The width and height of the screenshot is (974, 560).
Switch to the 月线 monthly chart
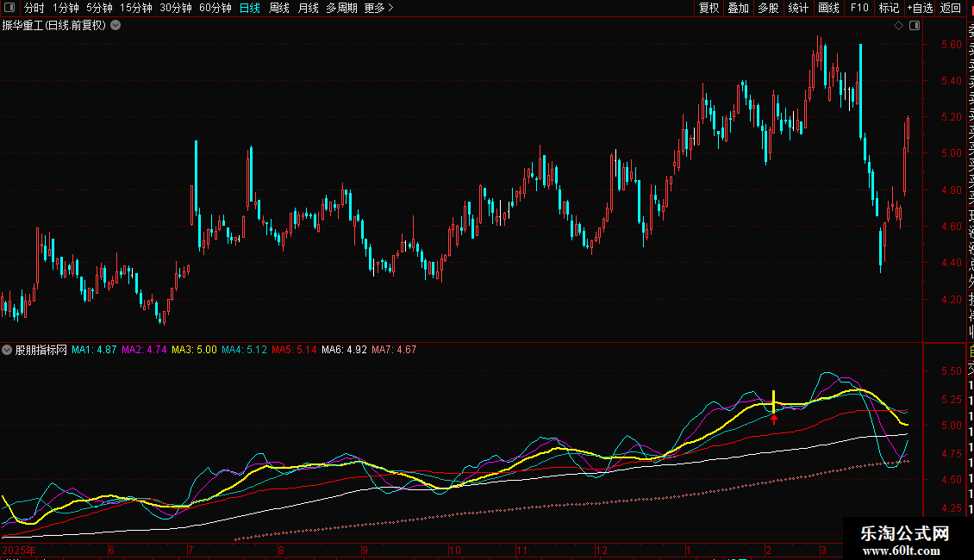coord(308,8)
